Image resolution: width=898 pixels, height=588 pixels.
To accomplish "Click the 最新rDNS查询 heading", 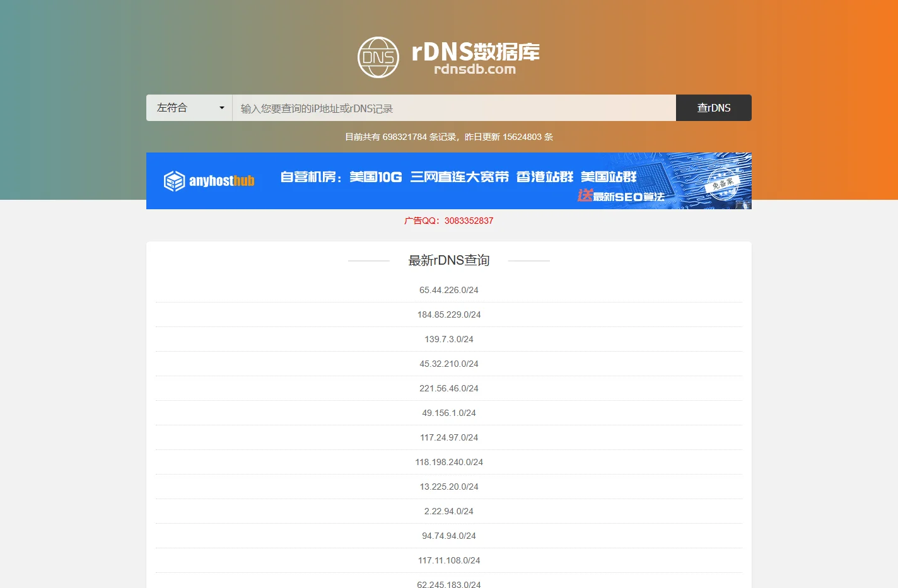I will click(449, 260).
